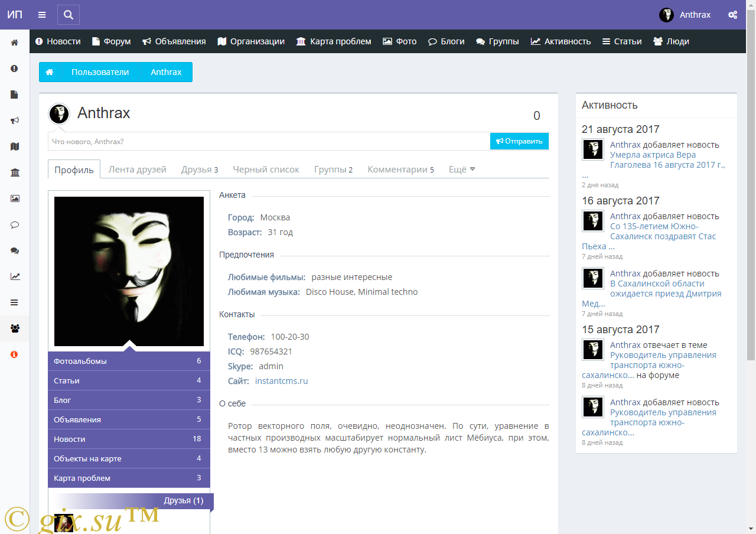Open Объявления in the top navigation bar
The height and width of the screenshot is (534, 756).
coord(174,41)
